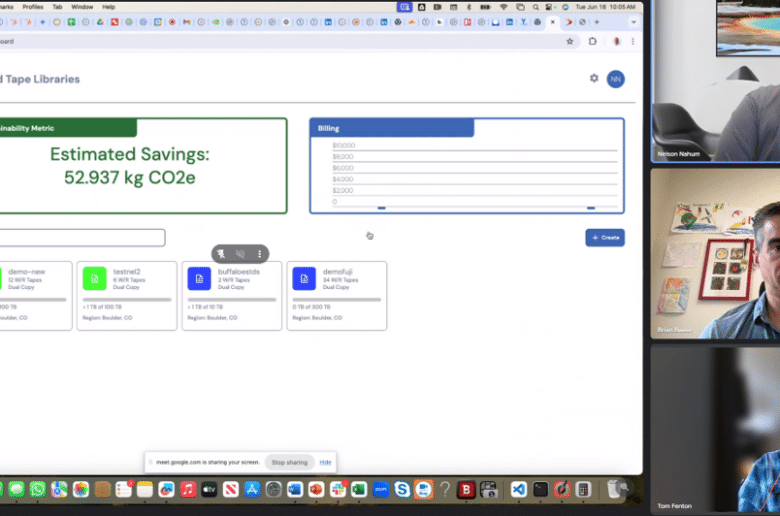
Task: Open Spotlight search in menu bar
Action: click(x=536, y=7)
